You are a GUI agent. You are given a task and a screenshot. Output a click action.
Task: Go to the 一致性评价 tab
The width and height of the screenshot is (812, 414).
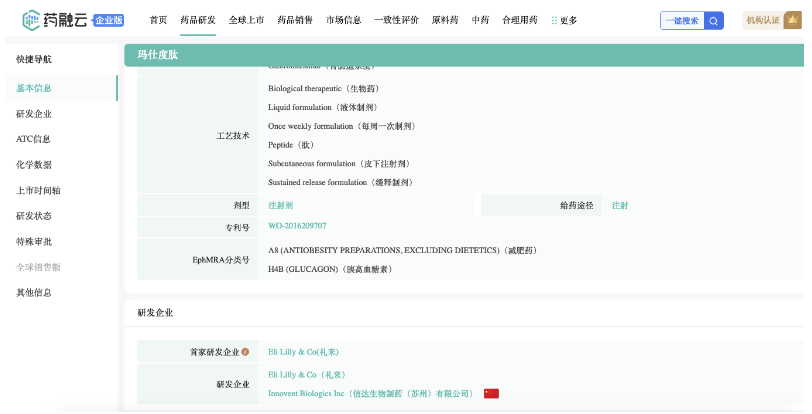click(395, 20)
